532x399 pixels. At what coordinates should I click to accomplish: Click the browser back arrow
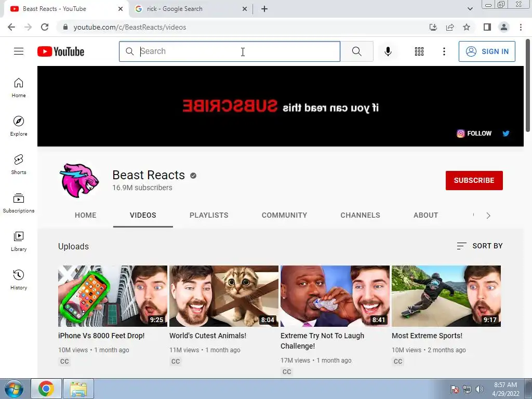click(11, 27)
